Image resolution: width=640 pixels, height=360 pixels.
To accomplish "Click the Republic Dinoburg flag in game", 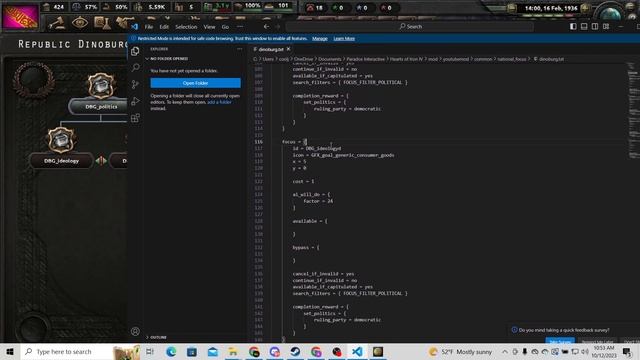I will click(x=20, y=17).
